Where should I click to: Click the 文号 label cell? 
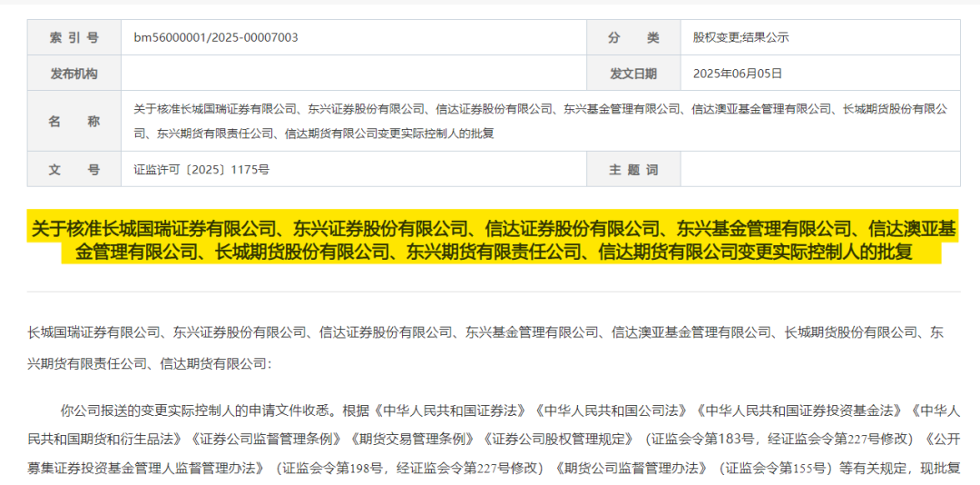click(x=73, y=169)
